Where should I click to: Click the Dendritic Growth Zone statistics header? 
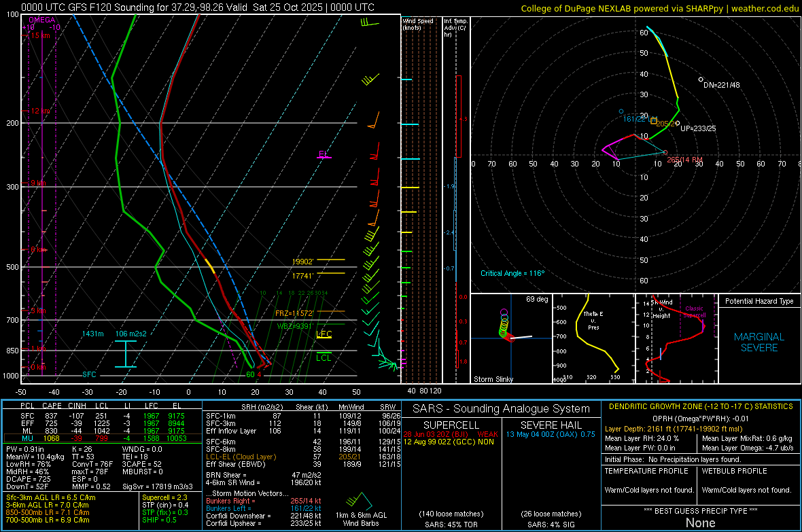tap(701, 406)
